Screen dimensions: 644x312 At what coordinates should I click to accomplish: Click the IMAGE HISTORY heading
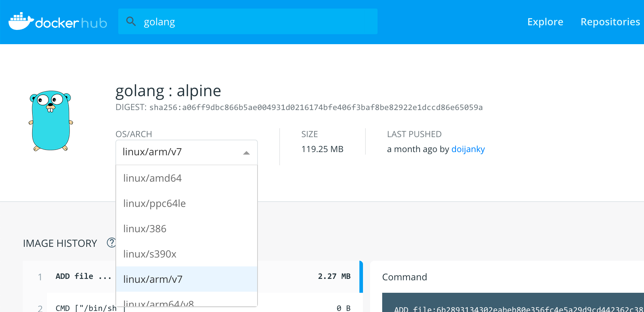click(x=60, y=243)
